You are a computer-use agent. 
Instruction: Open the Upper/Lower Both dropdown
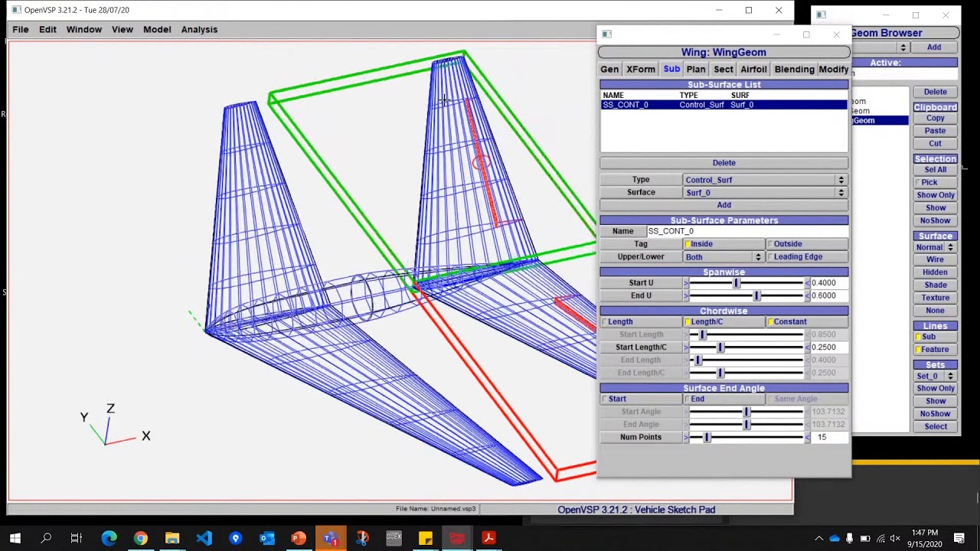724,257
